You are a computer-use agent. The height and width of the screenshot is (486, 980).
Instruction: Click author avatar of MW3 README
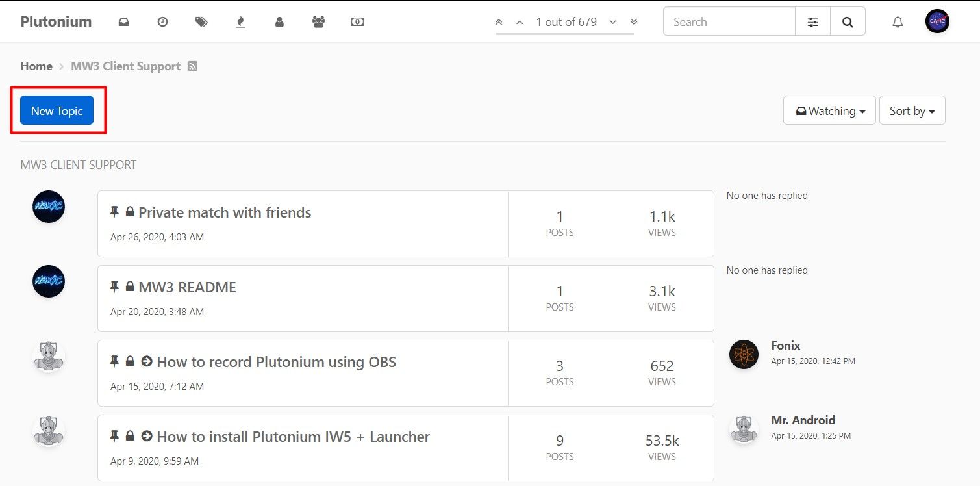tap(49, 281)
